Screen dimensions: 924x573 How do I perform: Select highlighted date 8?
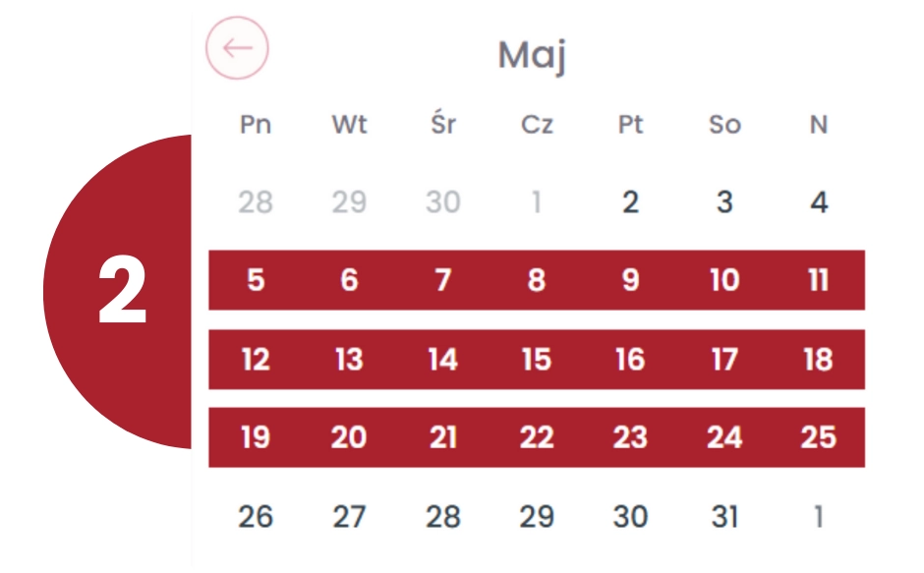pyautogui.click(x=537, y=280)
